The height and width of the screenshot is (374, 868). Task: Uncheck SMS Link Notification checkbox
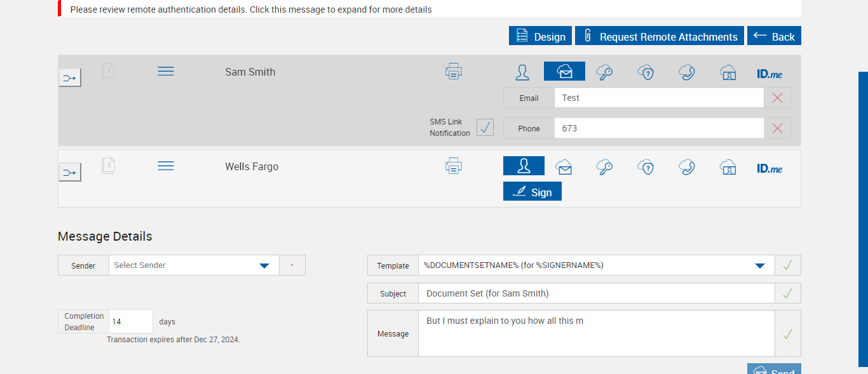(485, 127)
